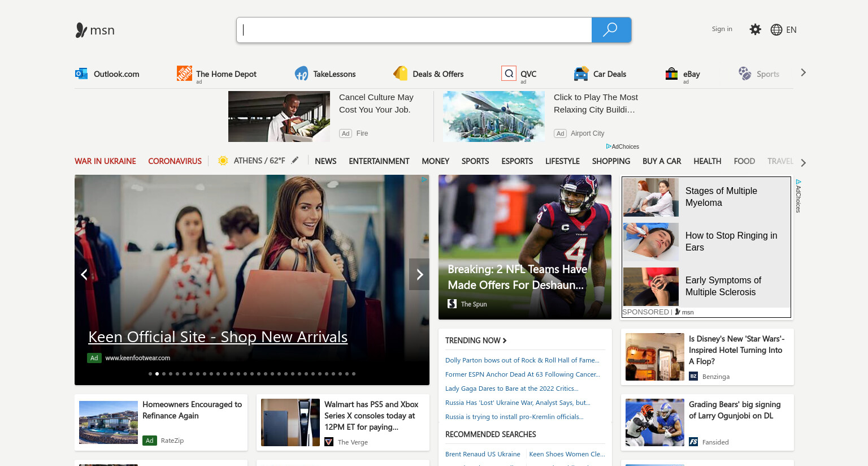The height and width of the screenshot is (466, 868).
Task: Open Keen Official Site headline link
Action: pyautogui.click(x=218, y=337)
